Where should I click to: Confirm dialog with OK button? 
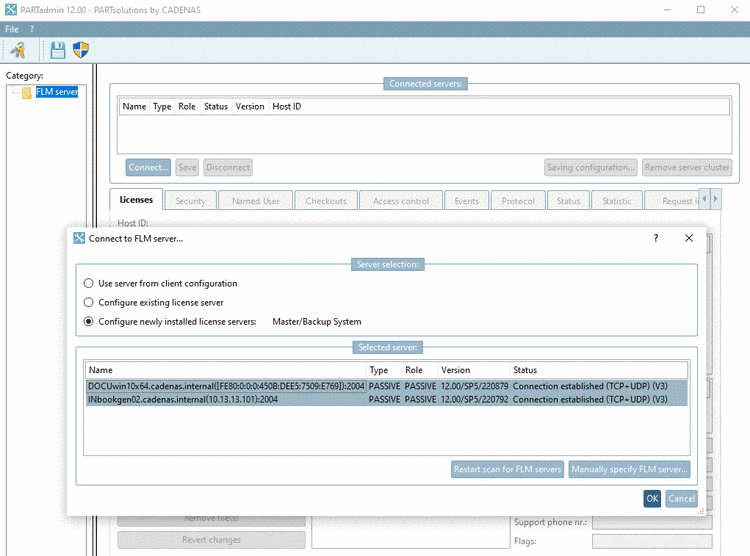tap(652, 499)
